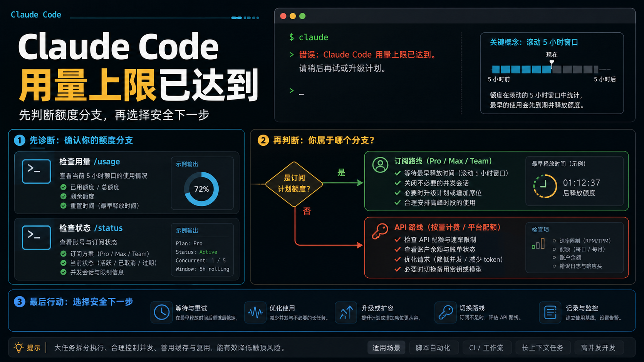Click the 72% circular usage gauge
The height and width of the screenshot is (362, 644).
pyautogui.click(x=201, y=189)
